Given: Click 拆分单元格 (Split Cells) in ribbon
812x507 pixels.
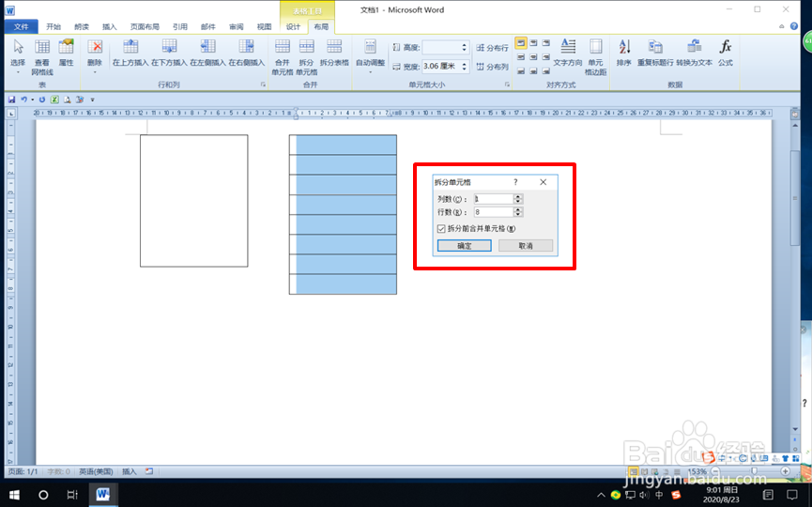Looking at the screenshot, I should (x=307, y=57).
